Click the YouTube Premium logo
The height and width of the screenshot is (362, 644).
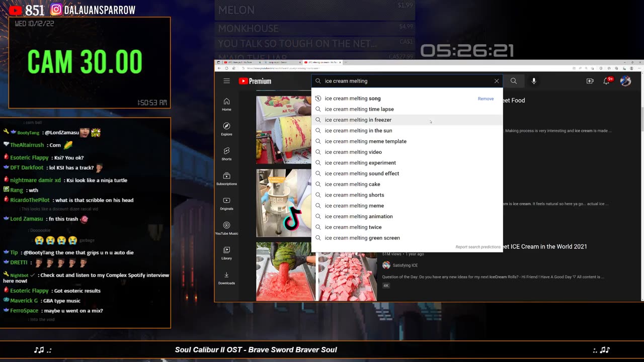(255, 81)
